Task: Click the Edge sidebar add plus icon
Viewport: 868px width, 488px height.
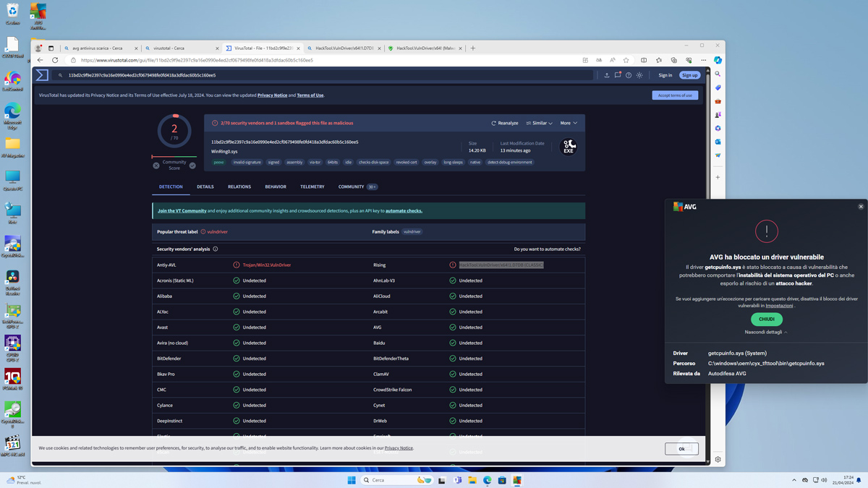Action: point(718,177)
